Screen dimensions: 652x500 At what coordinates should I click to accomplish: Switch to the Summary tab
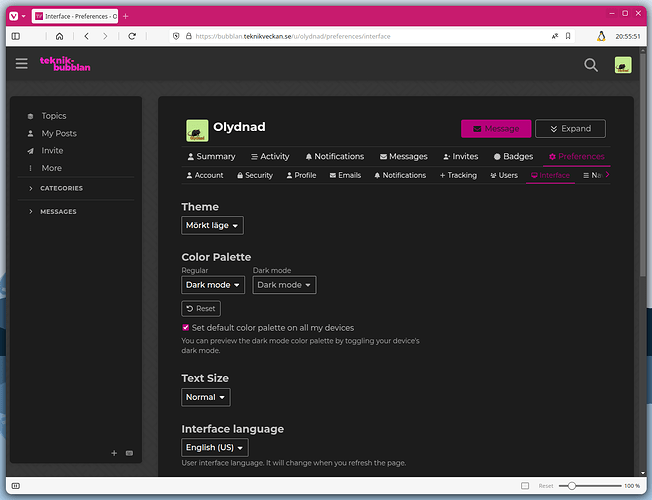[211, 156]
